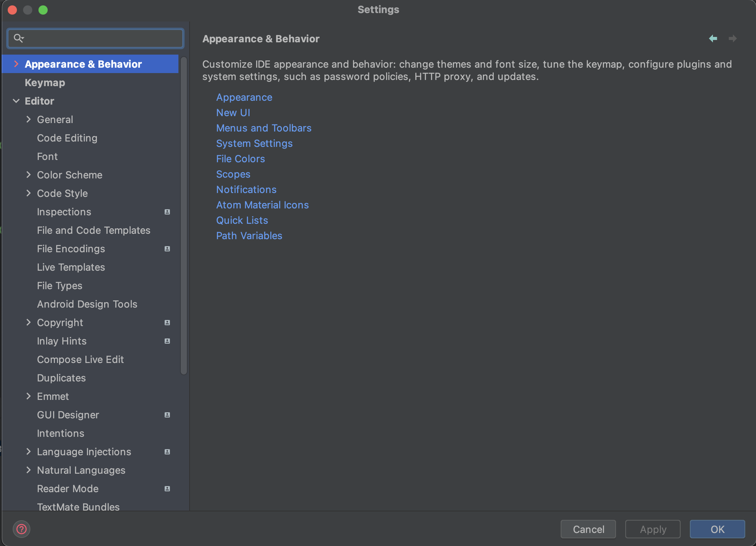Click project-level icon beside File Encodings
Screen dimensions: 756x546
167,249
